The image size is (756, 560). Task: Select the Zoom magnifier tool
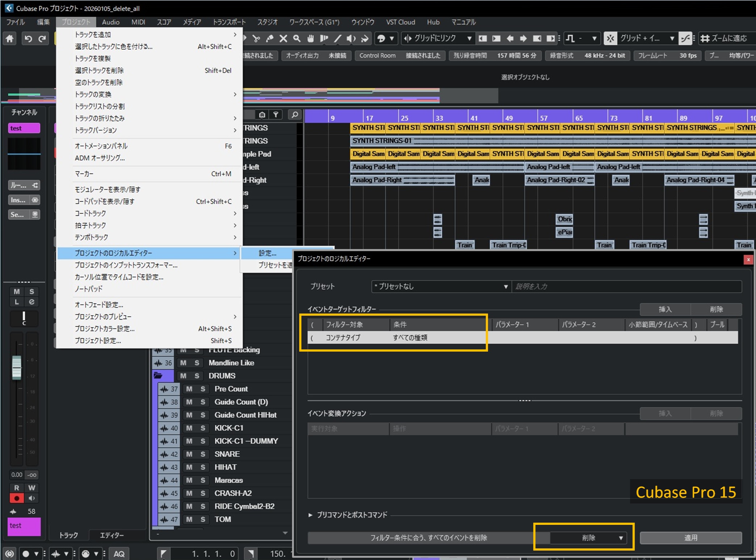(297, 38)
